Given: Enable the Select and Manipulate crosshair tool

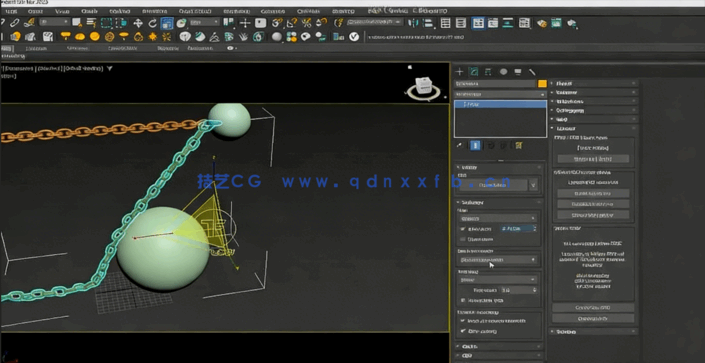Looking at the screenshot, I should tap(245, 22).
